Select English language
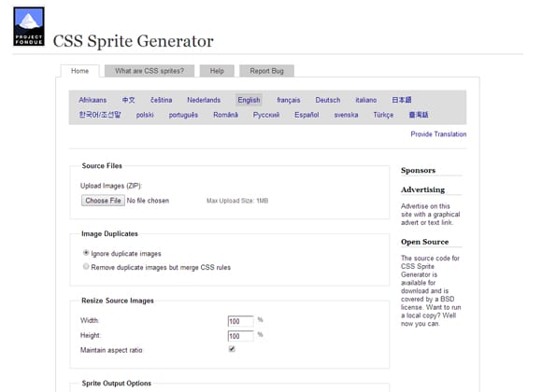542x392 pixels. (249, 100)
